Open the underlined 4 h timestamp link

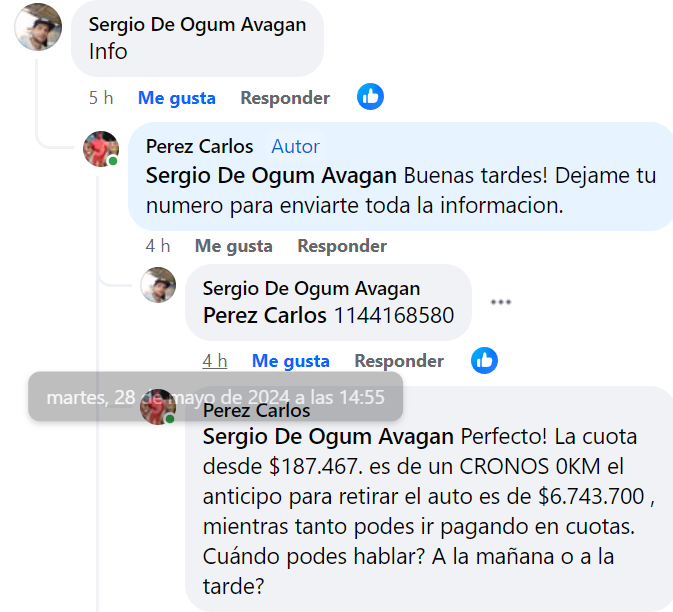[x=215, y=361]
